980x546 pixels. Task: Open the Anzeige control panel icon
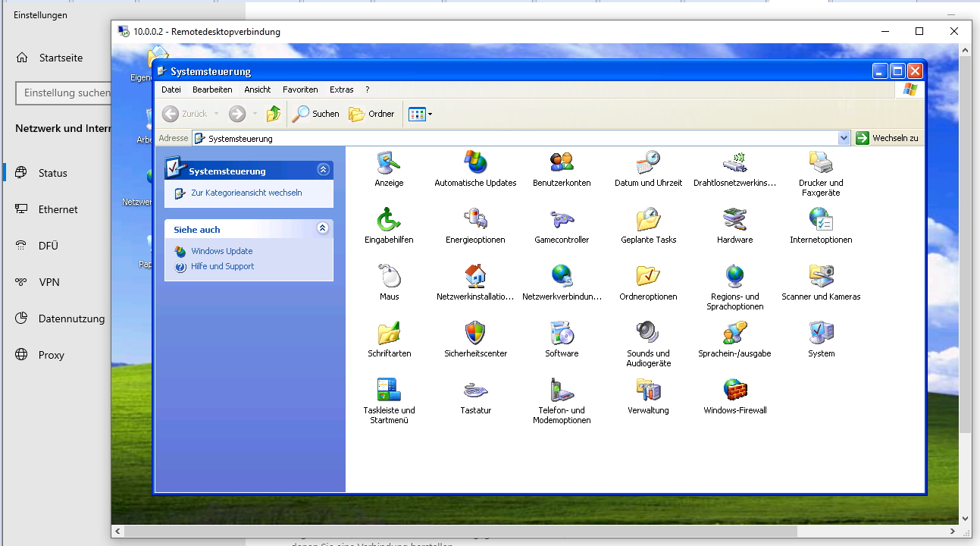[x=389, y=162]
